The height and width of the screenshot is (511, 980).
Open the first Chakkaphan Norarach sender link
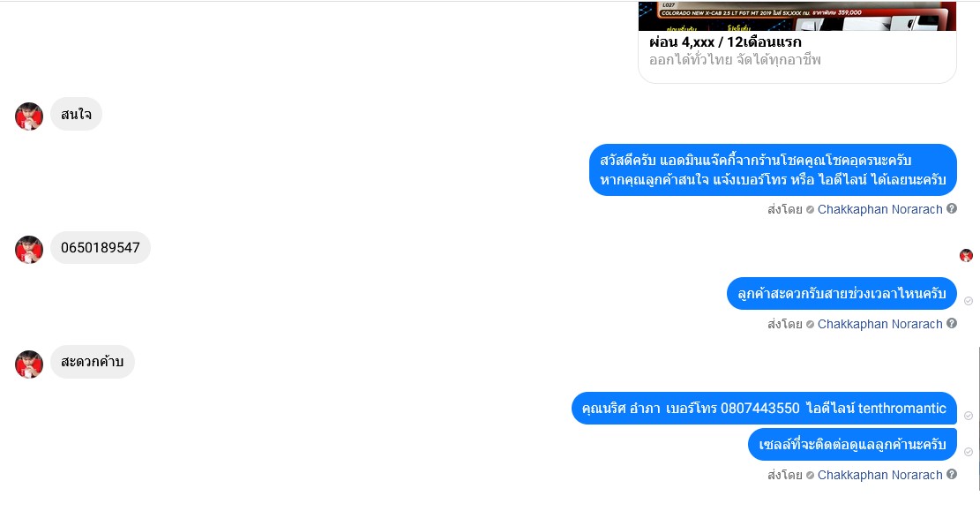[879, 209]
